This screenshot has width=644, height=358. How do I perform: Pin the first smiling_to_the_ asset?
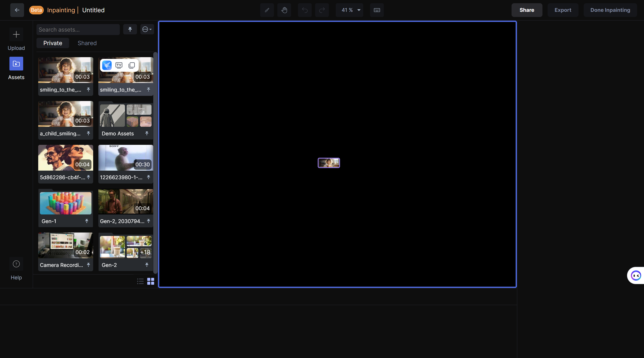(88, 89)
